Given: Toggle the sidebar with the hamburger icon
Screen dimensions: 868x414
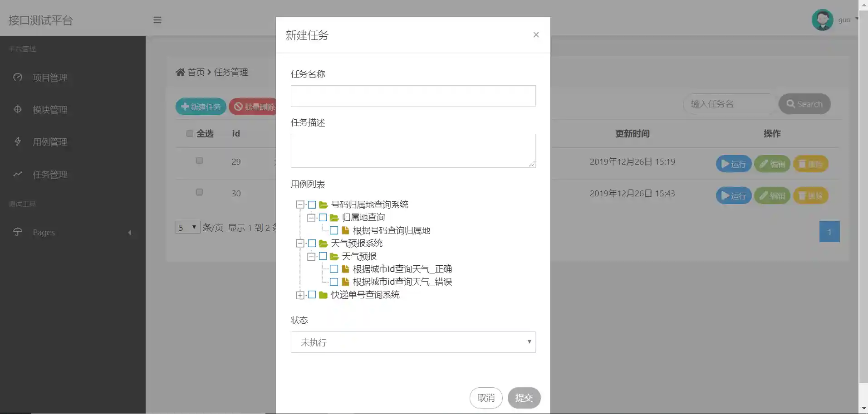Looking at the screenshot, I should [157, 20].
